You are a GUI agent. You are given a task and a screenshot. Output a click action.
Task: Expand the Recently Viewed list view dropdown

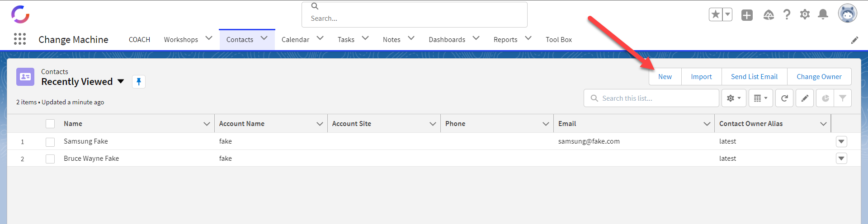pyautogui.click(x=121, y=82)
